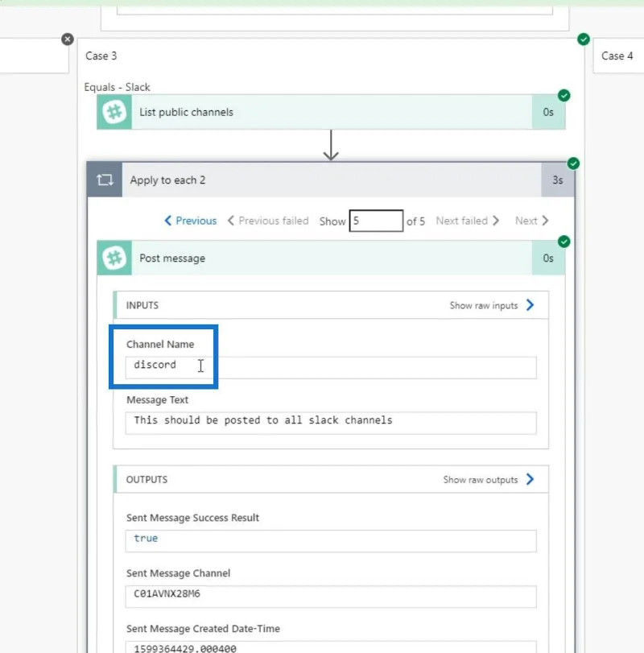Viewport: 644px width, 653px height.
Task: Click Sent Message Created Date-Time value
Action: (331, 647)
